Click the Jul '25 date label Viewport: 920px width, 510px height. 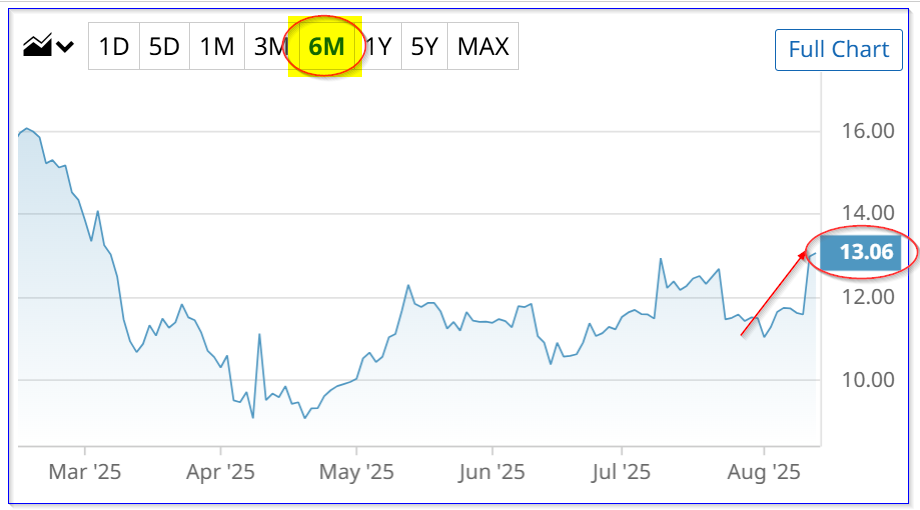(621, 472)
